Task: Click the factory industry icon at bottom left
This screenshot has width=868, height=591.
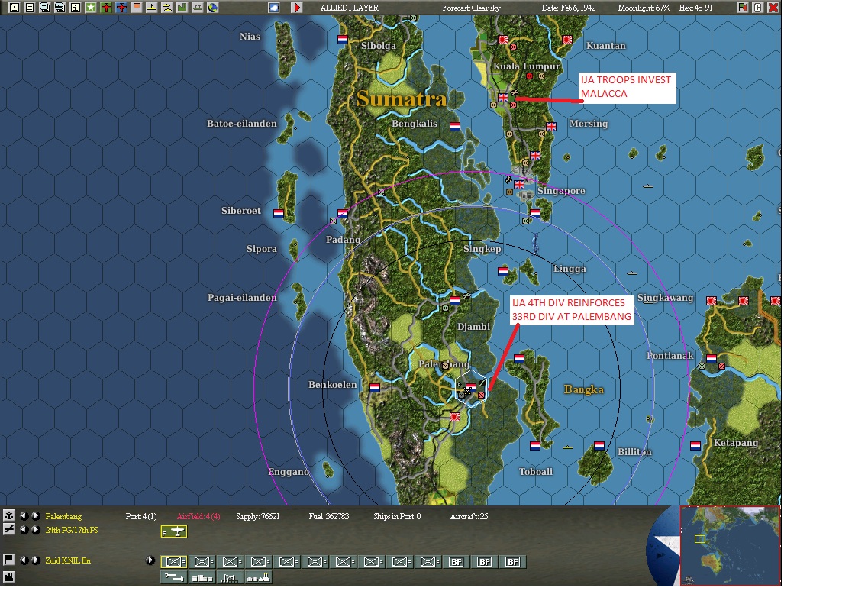Action: click(9, 577)
